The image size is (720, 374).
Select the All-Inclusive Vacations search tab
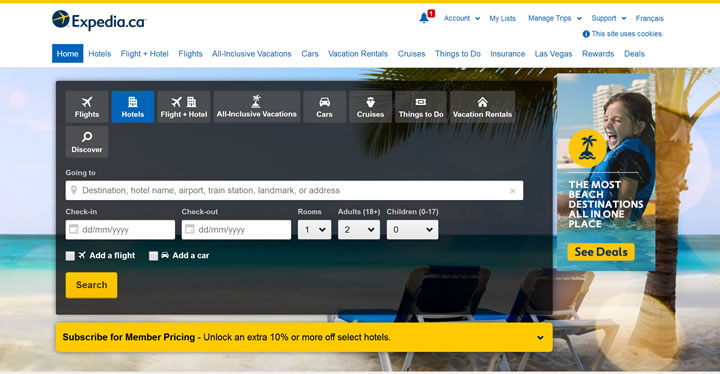[257, 107]
